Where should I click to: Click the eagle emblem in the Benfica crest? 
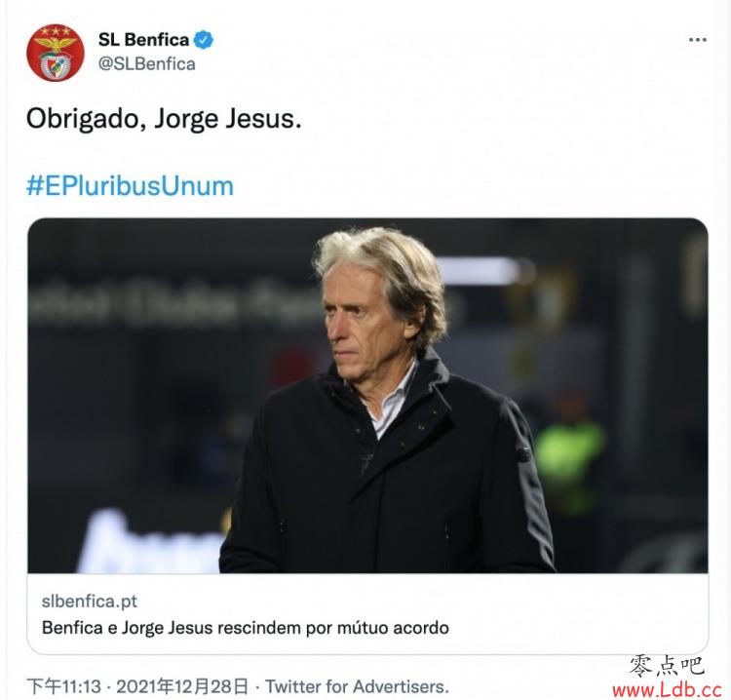click(55, 46)
